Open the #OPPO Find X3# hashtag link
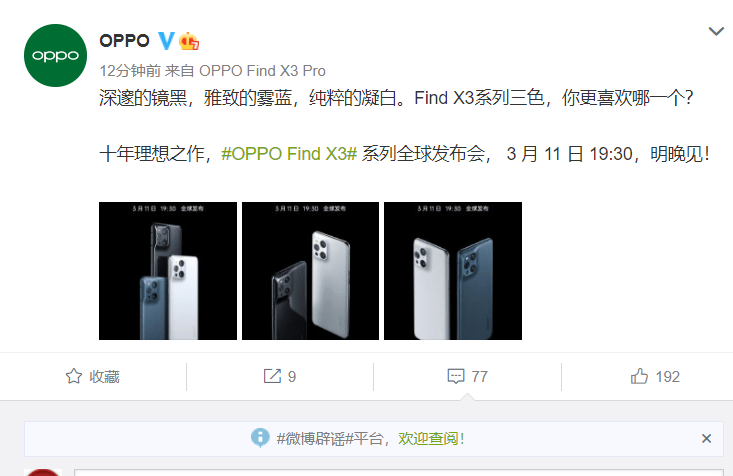This screenshot has height=476, width=733. [289, 154]
